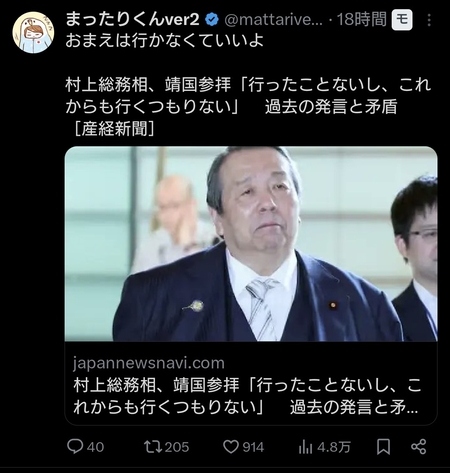Screen dimensions: 450x473
Task: Bookmark this tweet
Action: coord(383,447)
